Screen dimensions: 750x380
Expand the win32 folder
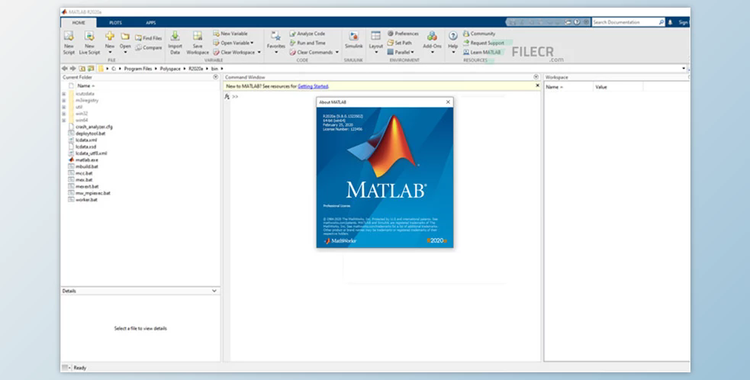pyautogui.click(x=64, y=114)
